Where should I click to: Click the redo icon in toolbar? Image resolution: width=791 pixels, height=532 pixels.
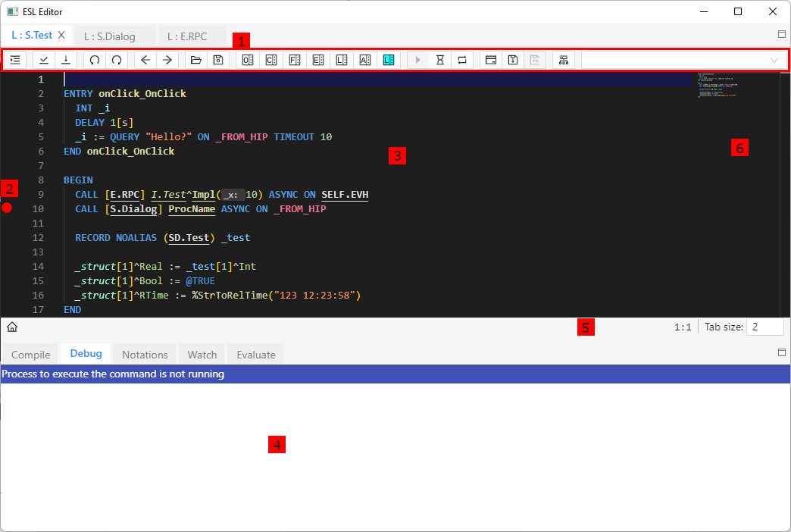pos(117,60)
